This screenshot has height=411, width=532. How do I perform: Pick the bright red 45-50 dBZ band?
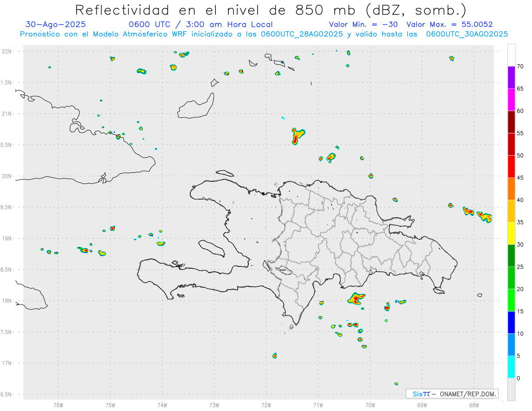(511, 166)
